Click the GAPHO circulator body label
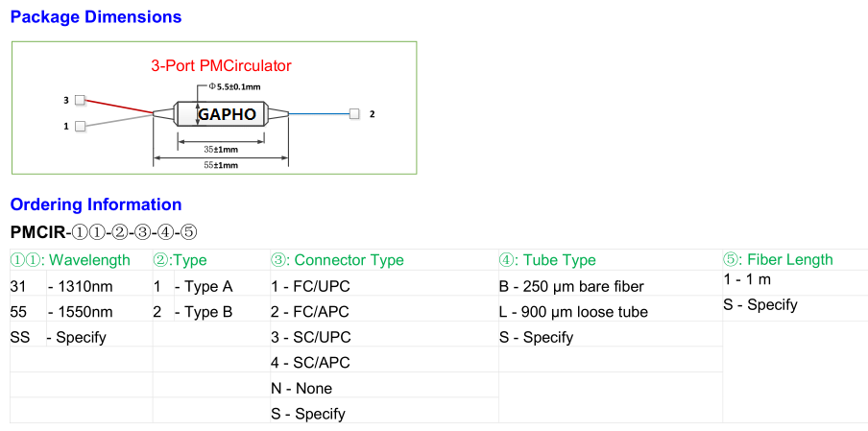 pyautogui.click(x=227, y=114)
